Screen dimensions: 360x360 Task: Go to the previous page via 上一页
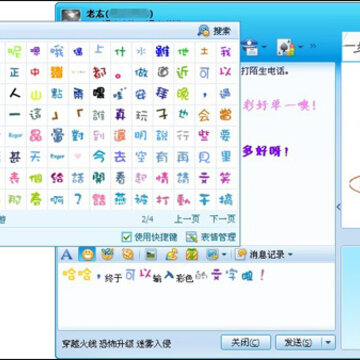coord(187,219)
